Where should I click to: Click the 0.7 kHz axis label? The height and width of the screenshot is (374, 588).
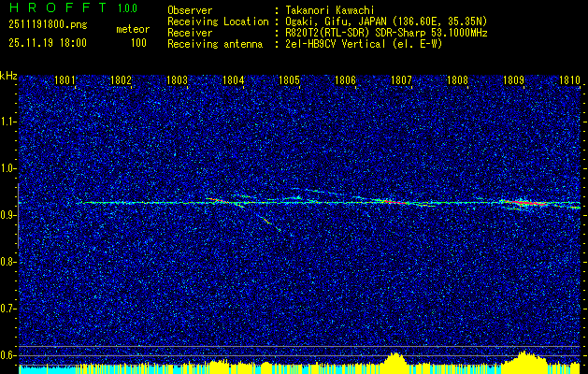pos(7,309)
